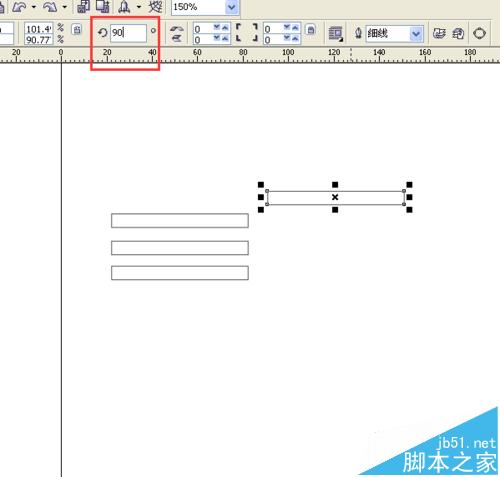This screenshot has height=477, width=500.
Task: Click the 细线 outline width box
Action: point(388,34)
